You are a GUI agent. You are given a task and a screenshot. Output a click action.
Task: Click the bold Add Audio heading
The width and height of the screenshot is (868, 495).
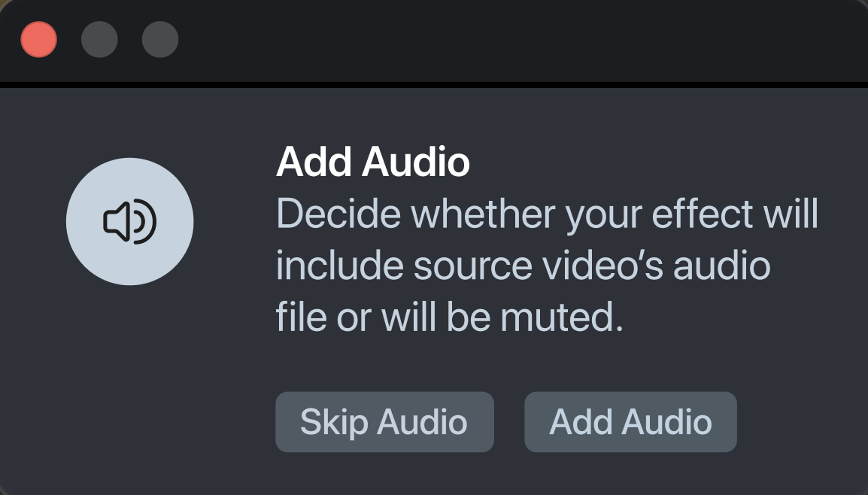point(373,162)
